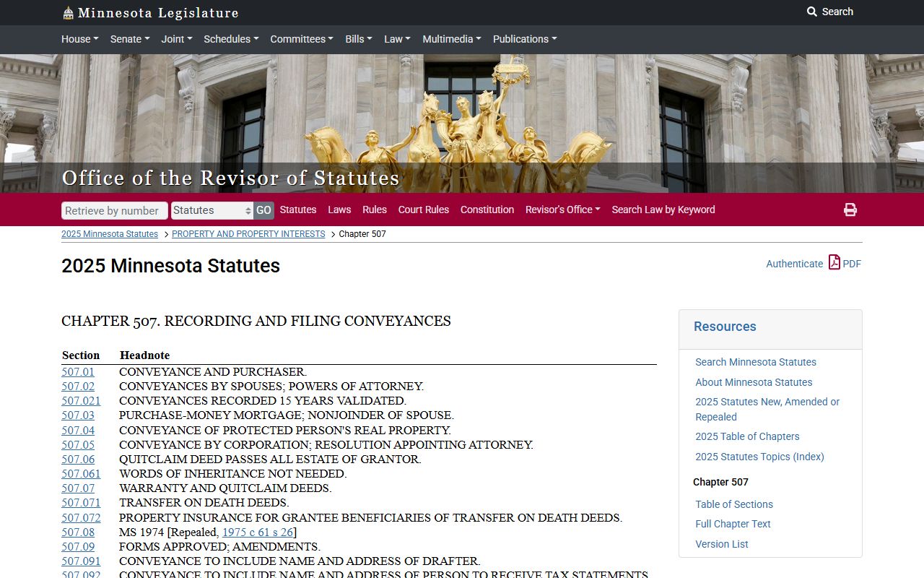Open Court Rules in the red bar
Image resolution: width=924 pixels, height=578 pixels.
[424, 210]
